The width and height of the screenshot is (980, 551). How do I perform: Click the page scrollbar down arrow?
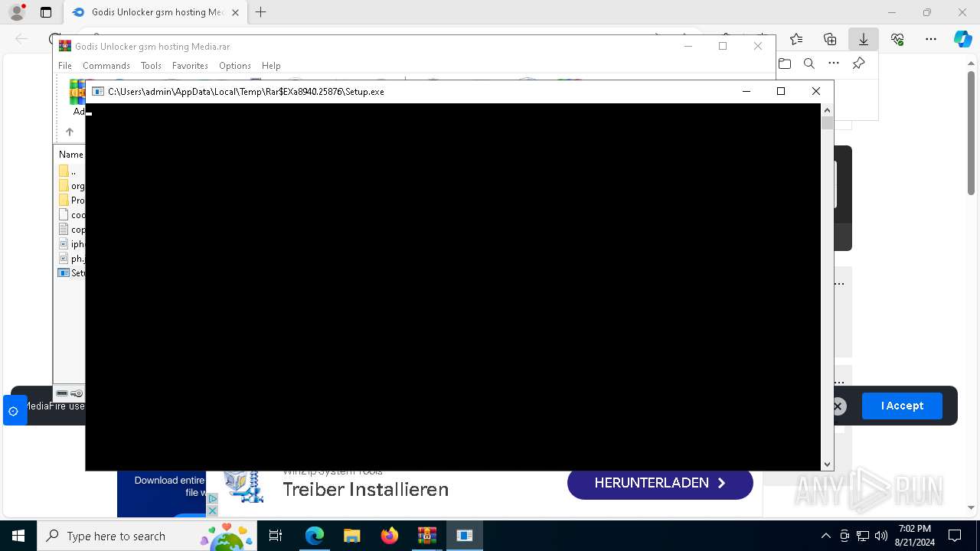(x=972, y=507)
